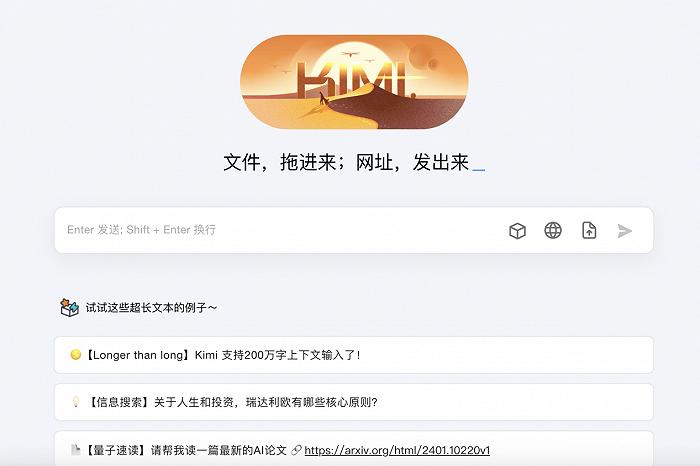
Task: Open the arxiv.org/html/2401.10220v1 link
Action: click(397, 450)
